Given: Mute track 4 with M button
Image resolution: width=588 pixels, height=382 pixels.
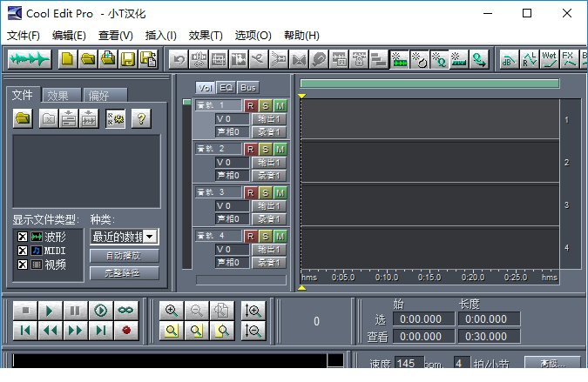Looking at the screenshot, I should click(280, 237).
